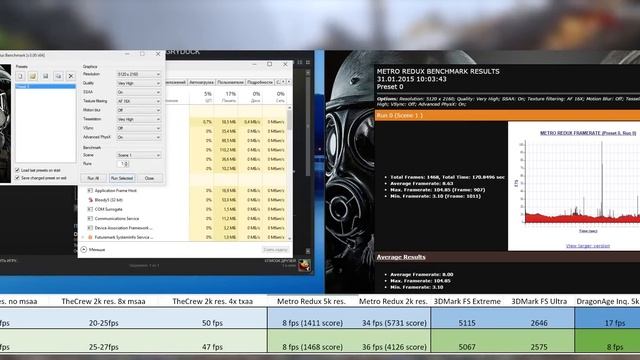Click the Task Manager vertical scrollbar thumb
This screenshot has height=360, width=640.
click(x=290, y=120)
